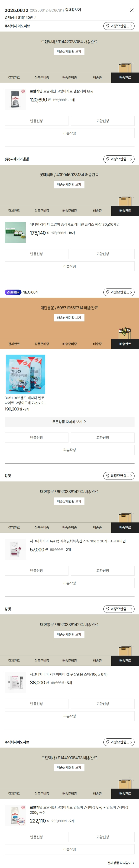The height and width of the screenshot is (868, 139).
Task: View 롯데택배 409046938134 delivery status
Action: (69, 185)
